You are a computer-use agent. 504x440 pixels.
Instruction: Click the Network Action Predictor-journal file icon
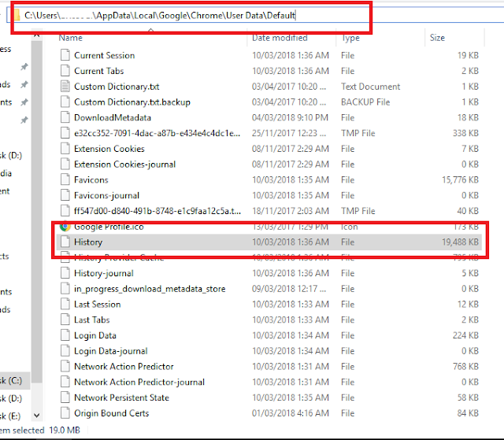[65, 382]
